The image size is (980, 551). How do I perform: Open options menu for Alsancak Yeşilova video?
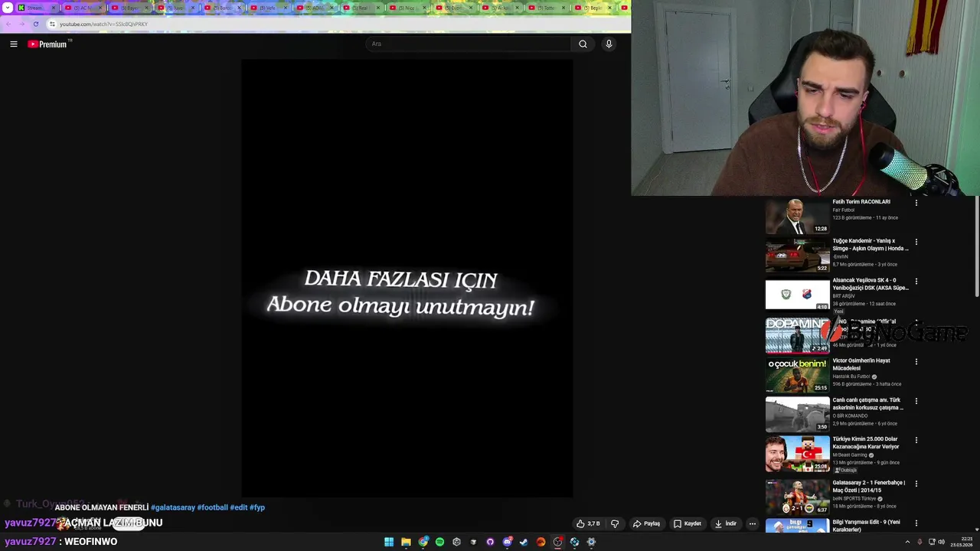(x=916, y=282)
